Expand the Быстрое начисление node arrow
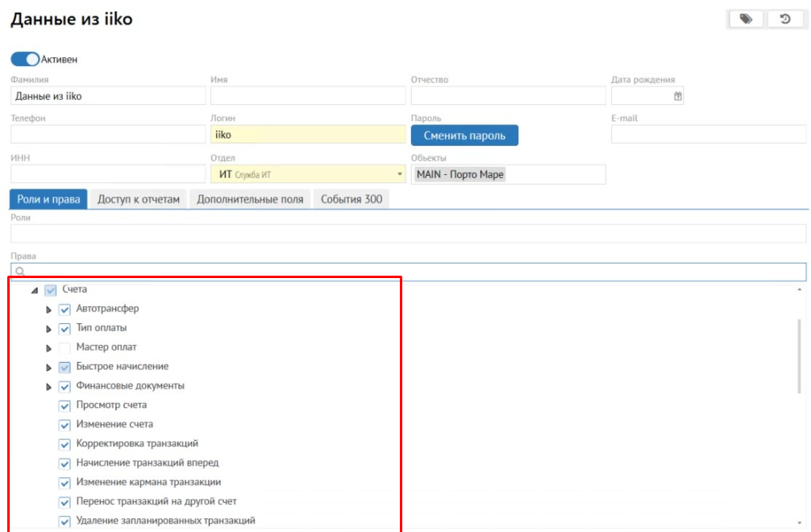 pyautogui.click(x=48, y=368)
